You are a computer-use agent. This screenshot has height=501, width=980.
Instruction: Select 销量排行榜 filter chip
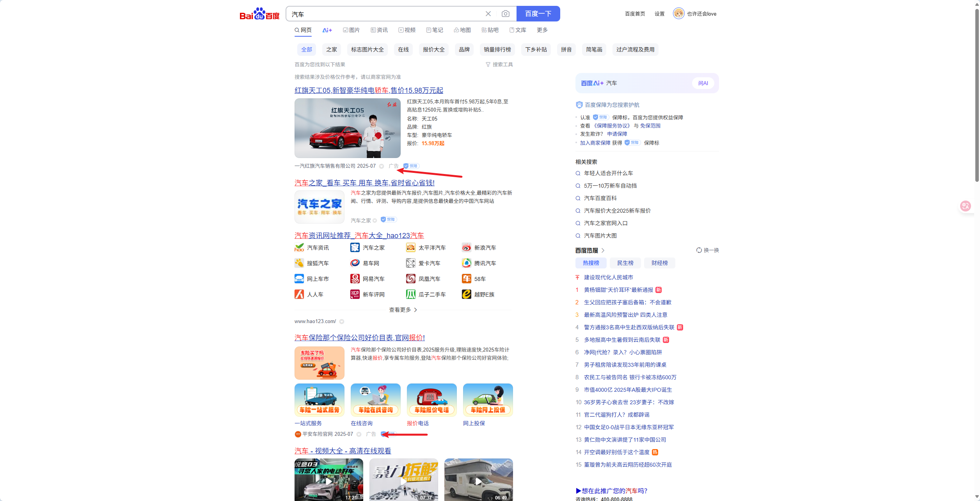[497, 50]
